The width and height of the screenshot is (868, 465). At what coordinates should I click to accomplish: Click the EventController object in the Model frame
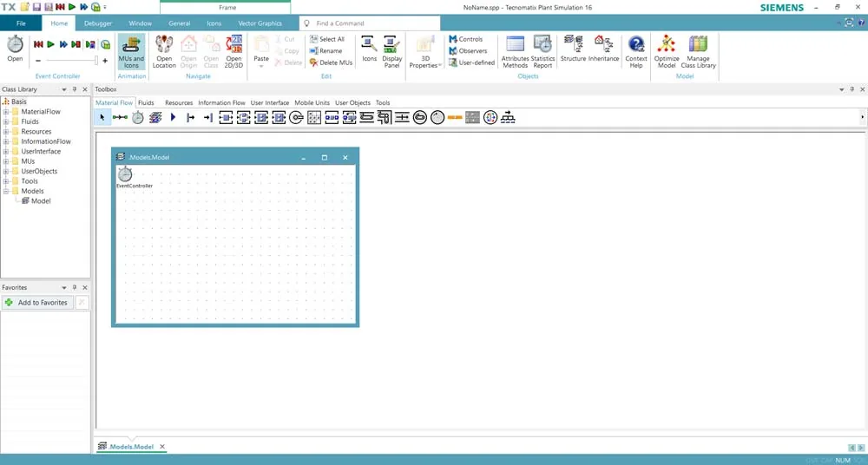tap(126, 174)
